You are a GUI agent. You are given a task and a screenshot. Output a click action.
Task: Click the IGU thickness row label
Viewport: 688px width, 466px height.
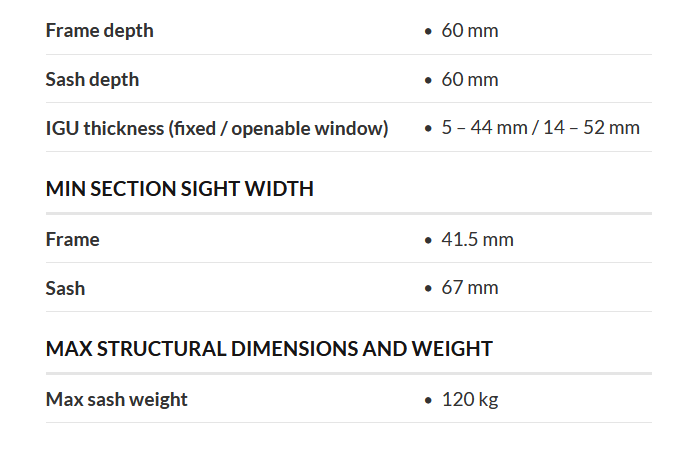(x=217, y=128)
